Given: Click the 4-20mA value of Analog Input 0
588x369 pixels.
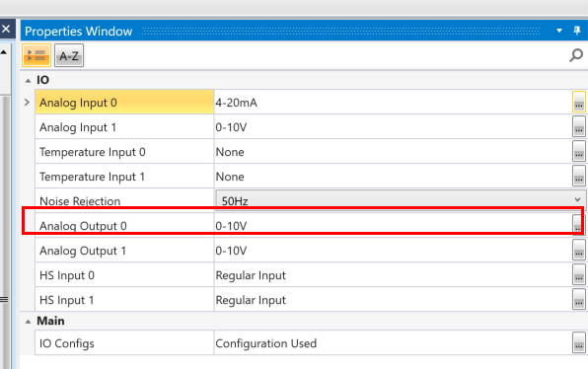Looking at the screenshot, I should [236, 103].
